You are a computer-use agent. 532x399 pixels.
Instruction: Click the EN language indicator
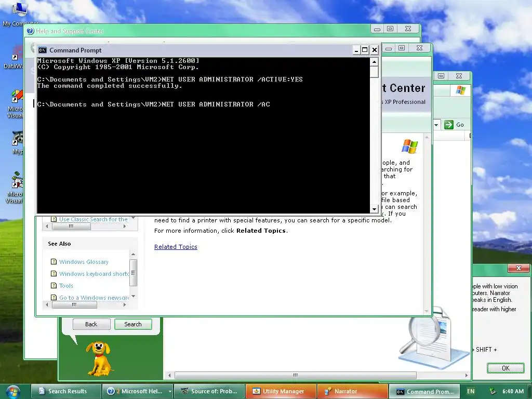pos(471,391)
